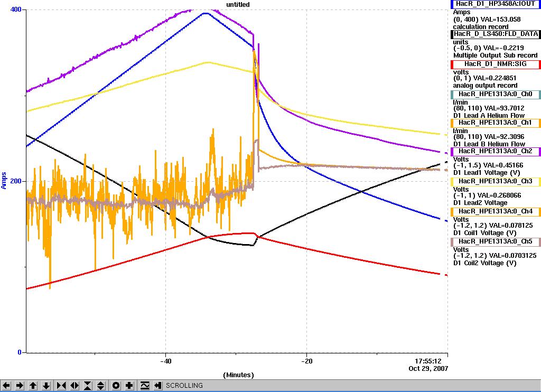The width and height of the screenshot is (541, 392).
Task: Click the 'VAL=0.078125' coil readout
Action: click(x=511, y=226)
